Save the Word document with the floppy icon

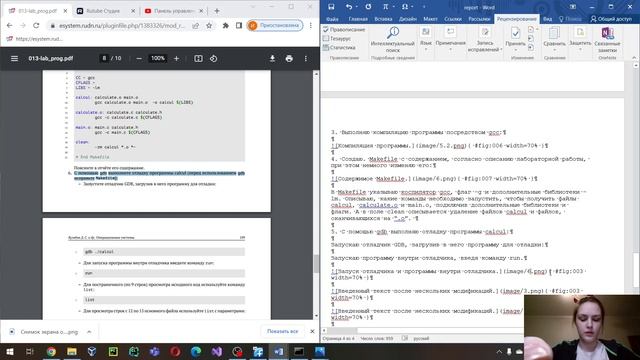(331, 7)
